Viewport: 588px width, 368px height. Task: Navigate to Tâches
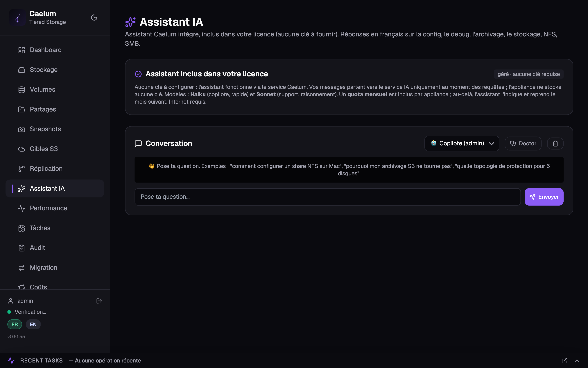pyautogui.click(x=55, y=228)
